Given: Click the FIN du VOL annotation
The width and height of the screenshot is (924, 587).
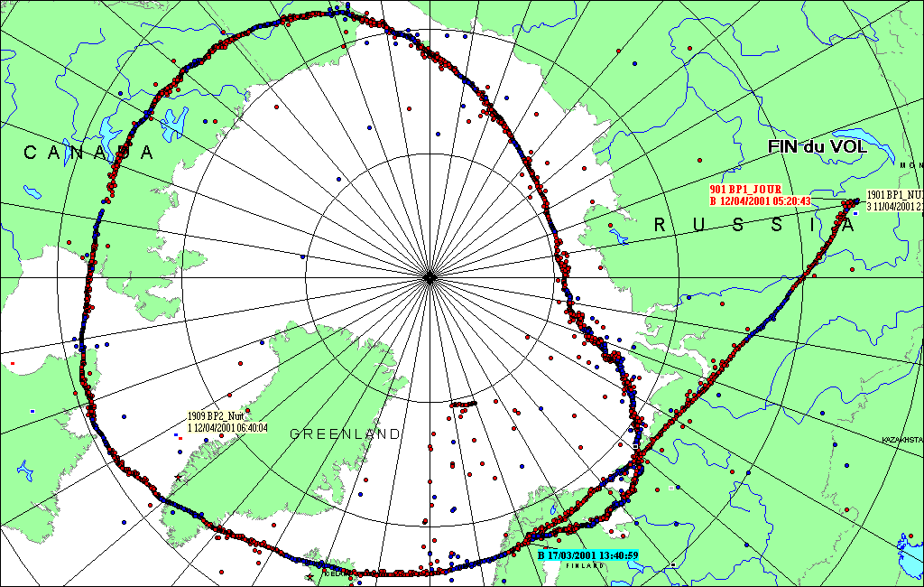Looking at the screenshot, I should click(x=818, y=147).
